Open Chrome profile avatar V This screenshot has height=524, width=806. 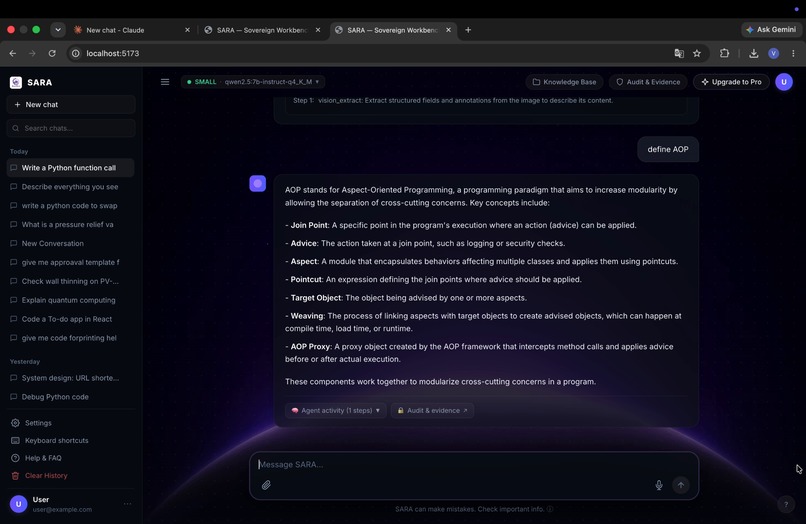[774, 53]
